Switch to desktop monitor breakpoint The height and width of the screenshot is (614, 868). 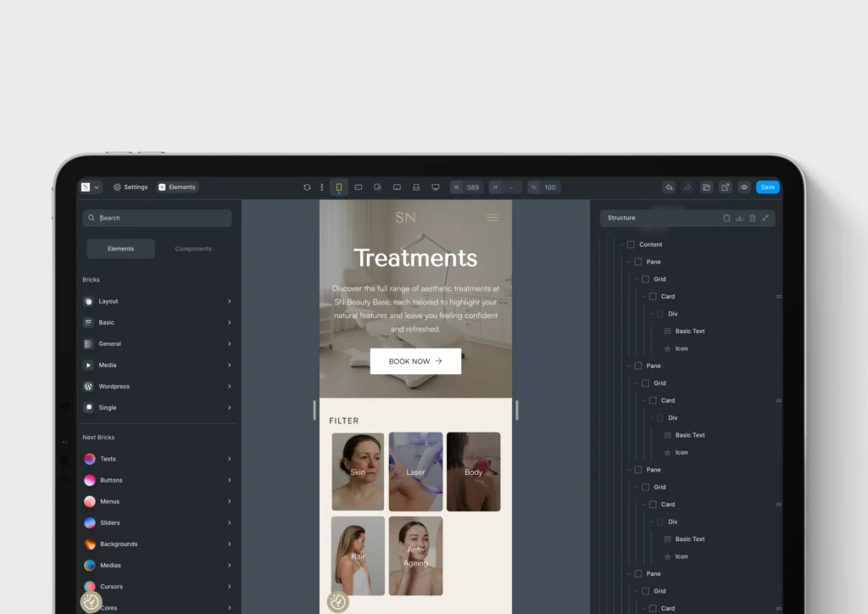(x=436, y=187)
